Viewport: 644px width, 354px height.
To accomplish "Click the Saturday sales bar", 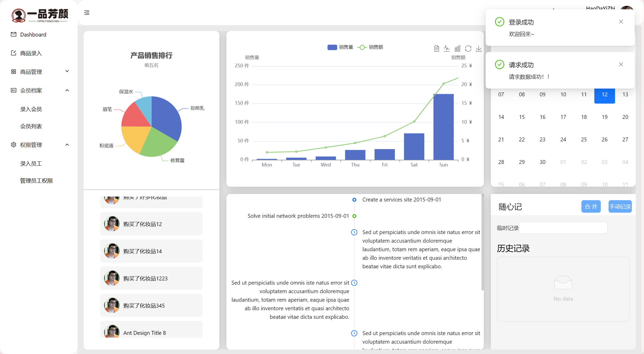I will (x=414, y=147).
